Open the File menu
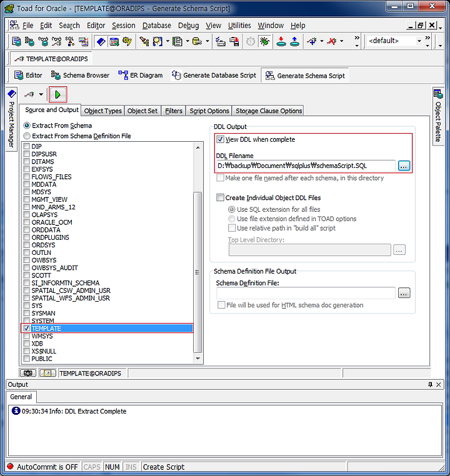Viewport: 450px width, 476px height. (27, 26)
